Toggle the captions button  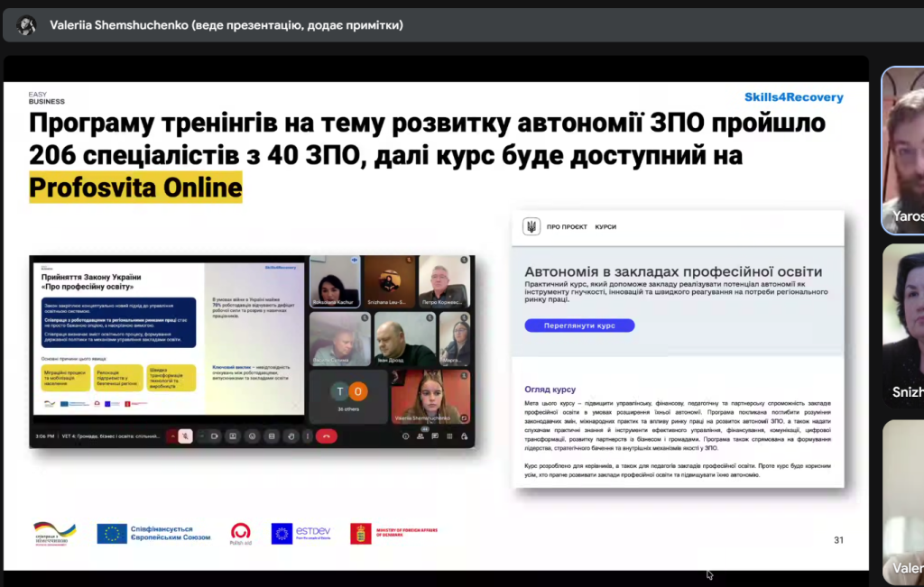point(272,436)
